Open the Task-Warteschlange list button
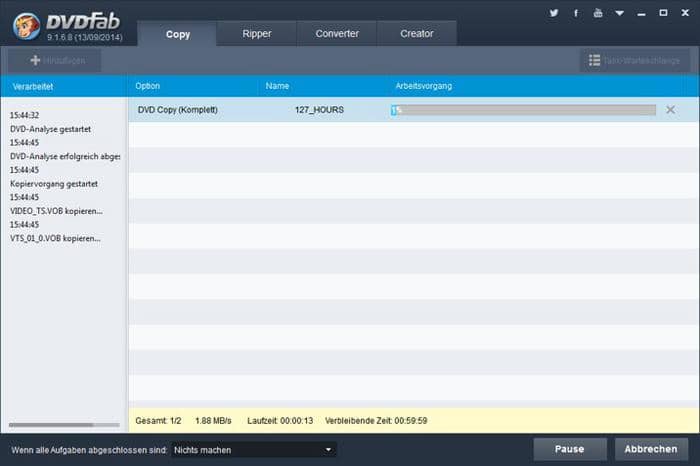The width and height of the screenshot is (700, 466). click(634, 60)
